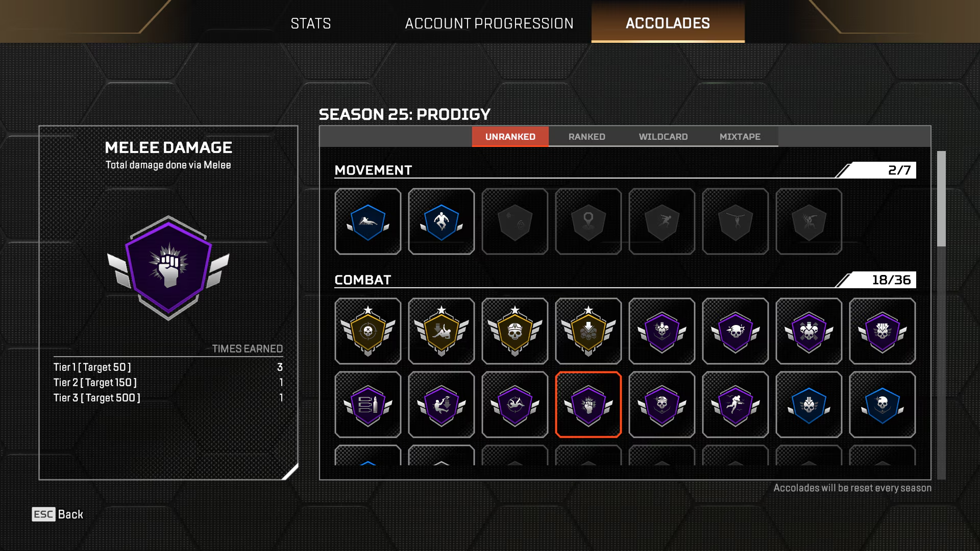The width and height of the screenshot is (980, 551).
Task: Select the gold helmet skull badge
Action: pyautogui.click(x=515, y=331)
